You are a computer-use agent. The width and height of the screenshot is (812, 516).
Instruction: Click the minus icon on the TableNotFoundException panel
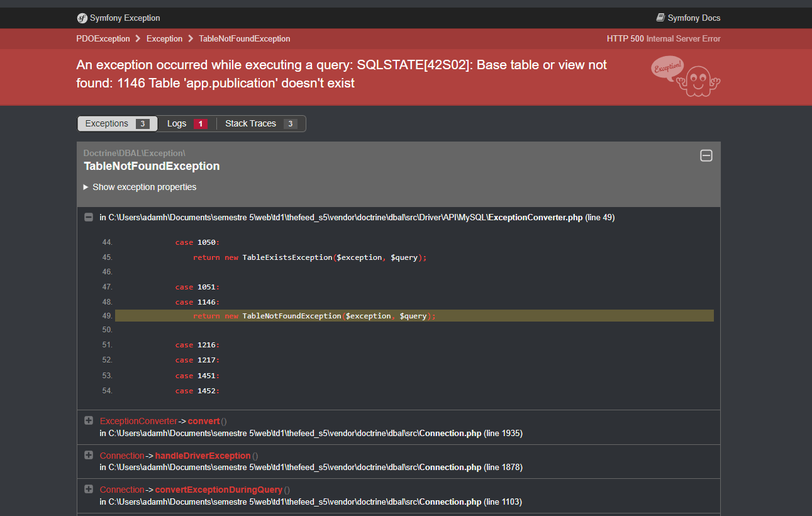pyautogui.click(x=706, y=155)
